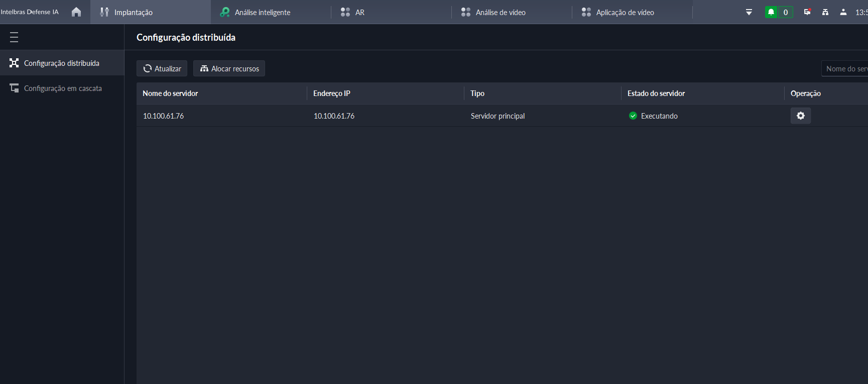Expand the tab overflow dropdown arrow
This screenshot has height=384, width=868.
[x=749, y=12]
